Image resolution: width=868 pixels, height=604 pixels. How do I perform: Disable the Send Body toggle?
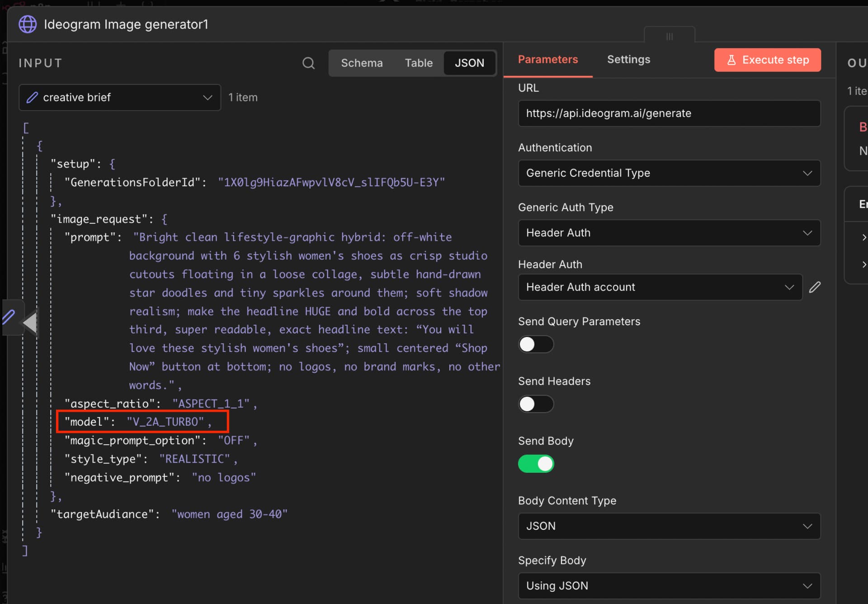pos(536,464)
